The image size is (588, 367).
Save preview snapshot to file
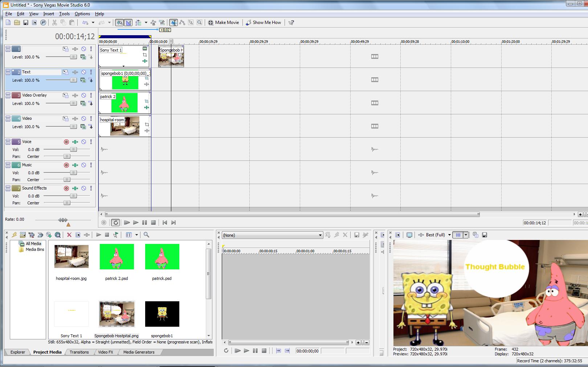(x=484, y=235)
